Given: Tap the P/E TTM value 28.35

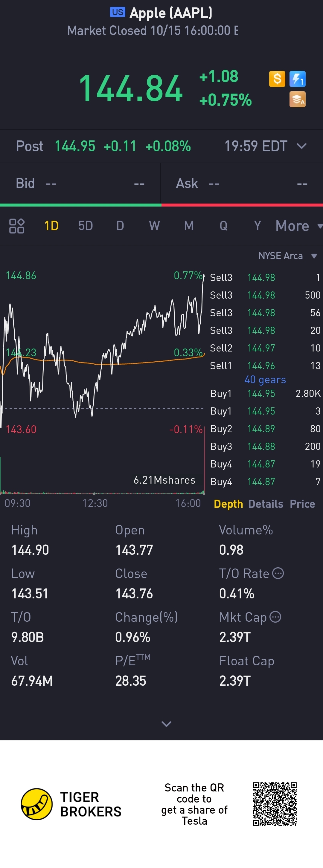Looking at the screenshot, I should [130, 681].
